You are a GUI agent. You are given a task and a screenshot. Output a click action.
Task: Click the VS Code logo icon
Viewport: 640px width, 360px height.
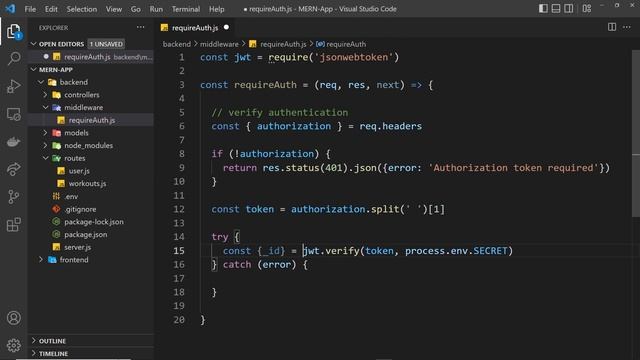[x=10, y=9]
